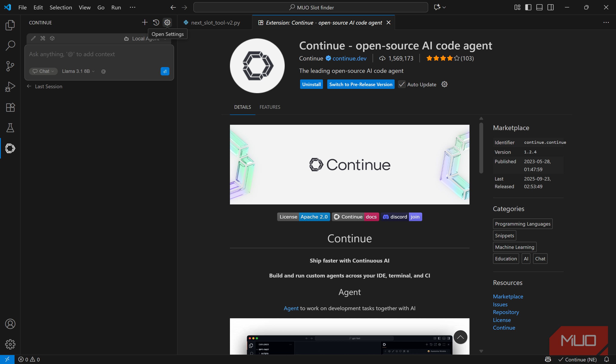
Task: Open the continue.dev publisher link
Action: point(349,58)
